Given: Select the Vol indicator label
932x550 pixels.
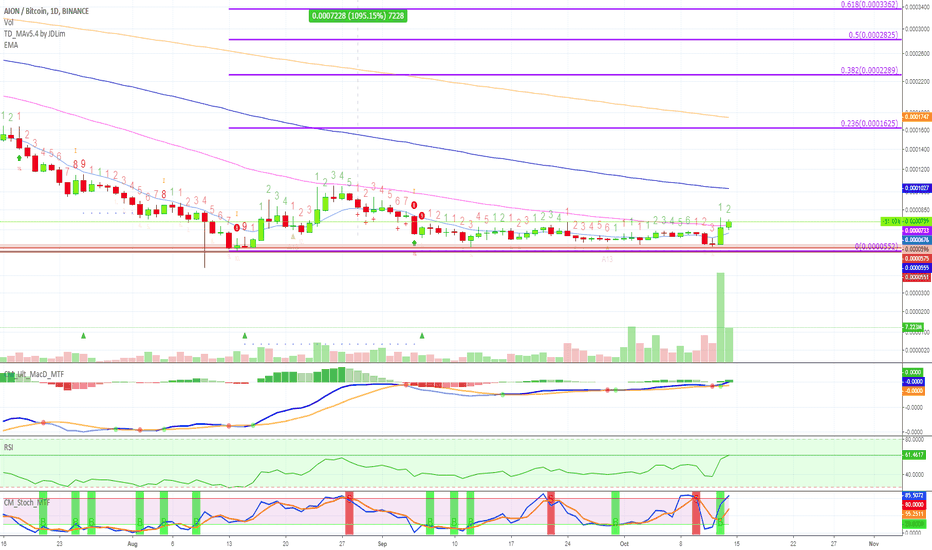Looking at the screenshot, I should pyautogui.click(x=9, y=22).
